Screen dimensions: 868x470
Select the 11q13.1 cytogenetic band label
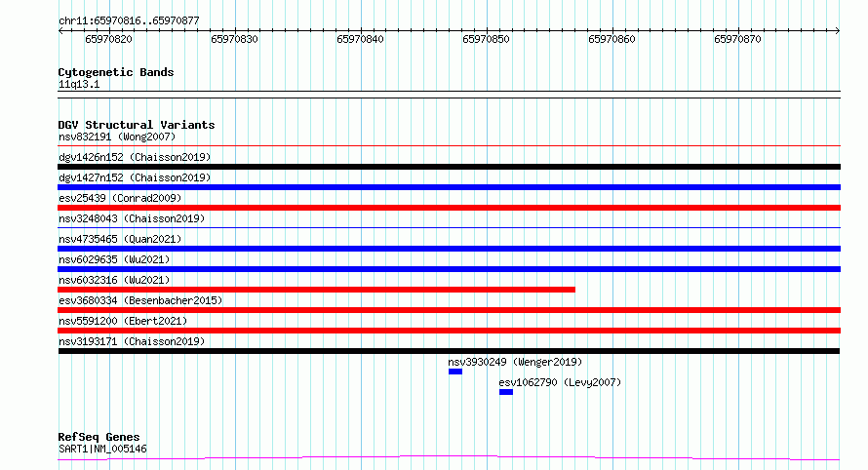point(79,84)
